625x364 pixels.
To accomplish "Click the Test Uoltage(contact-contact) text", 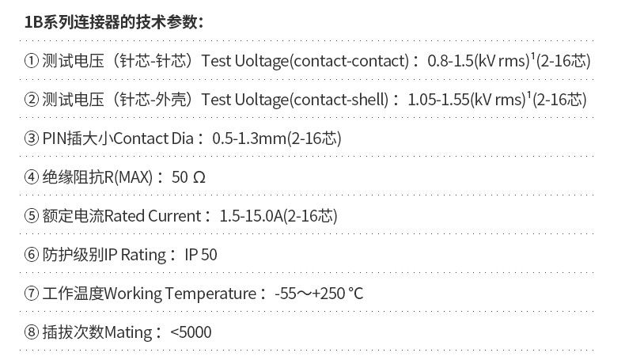I will [x=305, y=61].
